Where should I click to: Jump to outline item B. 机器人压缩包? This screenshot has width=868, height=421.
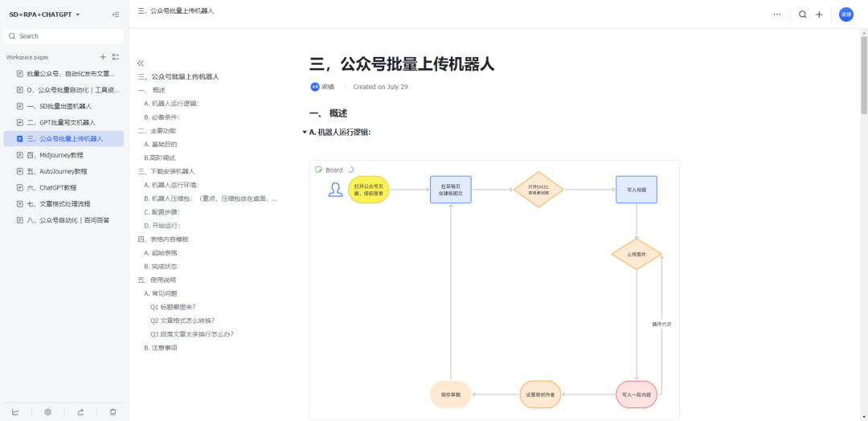pyautogui.click(x=211, y=198)
